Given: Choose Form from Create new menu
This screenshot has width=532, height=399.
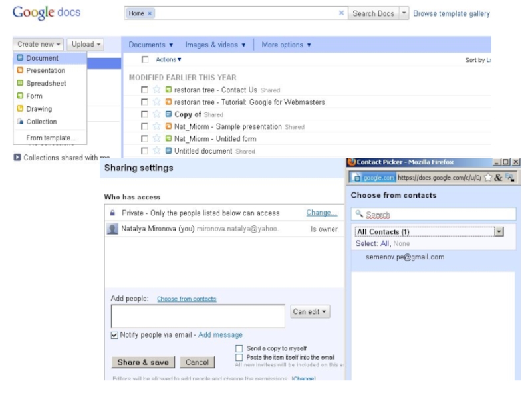Looking at the screenshot, I should point(51,96).
